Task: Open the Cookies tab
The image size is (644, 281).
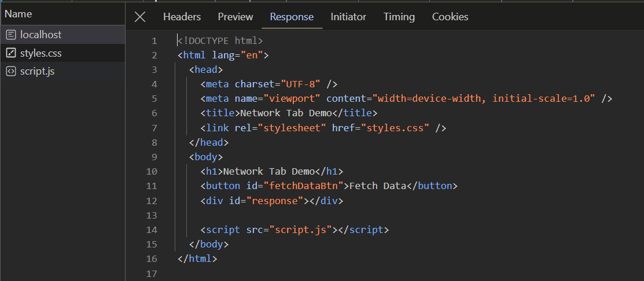Action: pos(450,17)
